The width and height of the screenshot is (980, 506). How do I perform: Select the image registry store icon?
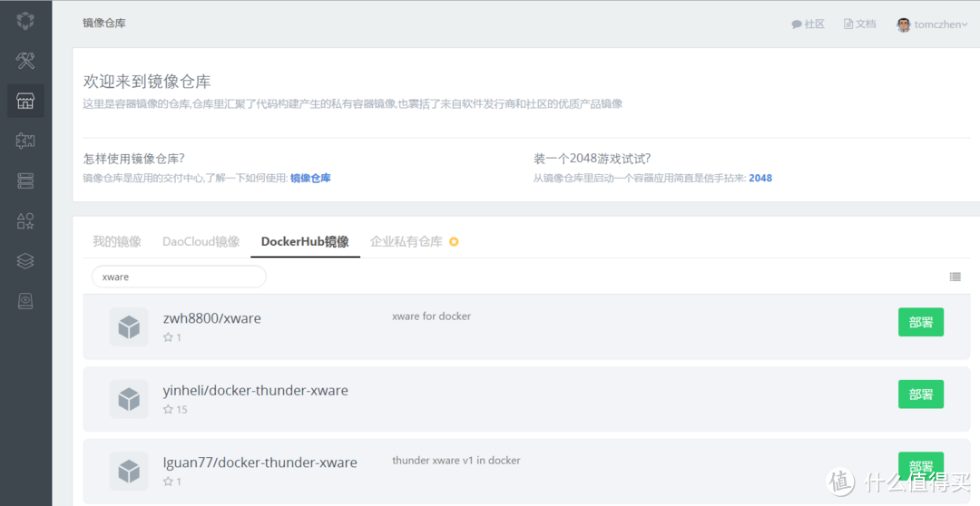25,101
